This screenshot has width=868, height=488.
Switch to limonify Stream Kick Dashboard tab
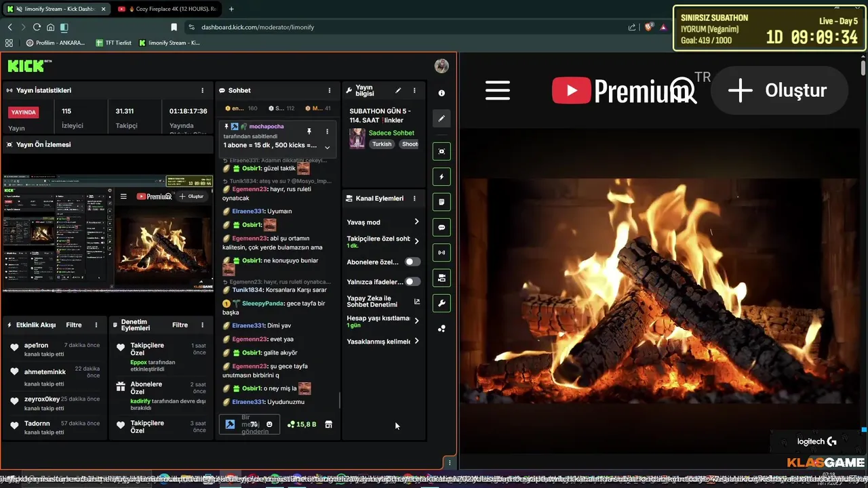click(57, 9)
